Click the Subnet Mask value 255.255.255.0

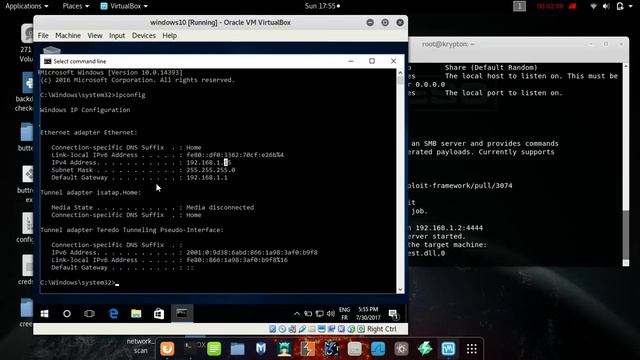(x=211, y=170)
